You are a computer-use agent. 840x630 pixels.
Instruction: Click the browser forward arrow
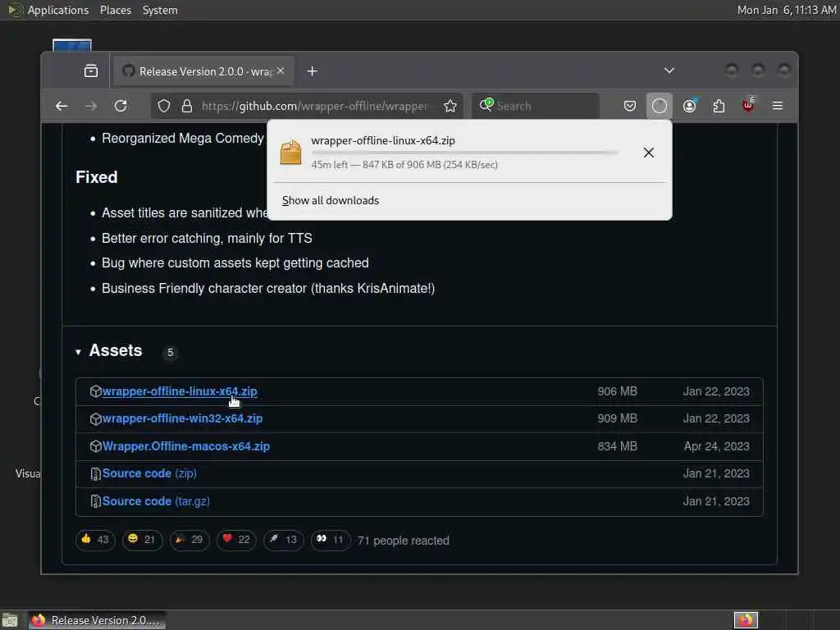click(91, 106)
